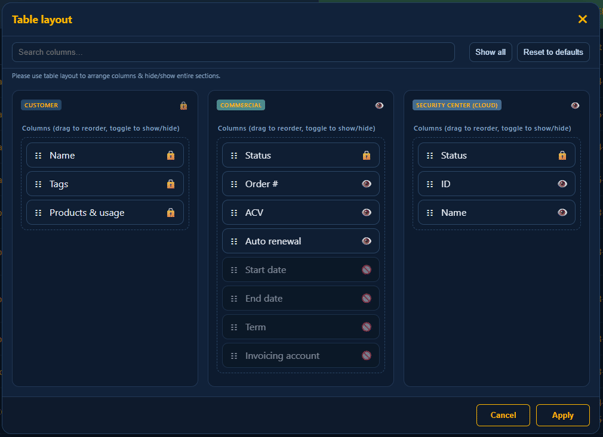Toggle visibility of entire Commercial section

pyautogui.click(x=379, y=105)
